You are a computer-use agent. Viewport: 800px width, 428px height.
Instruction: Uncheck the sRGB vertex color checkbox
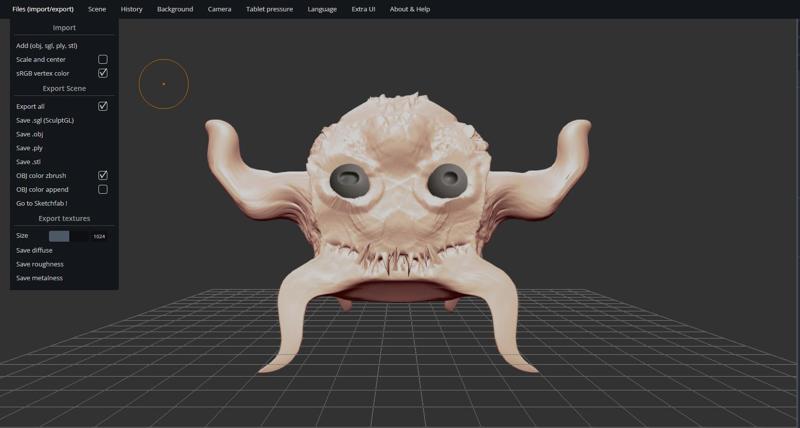click(102, 73)
